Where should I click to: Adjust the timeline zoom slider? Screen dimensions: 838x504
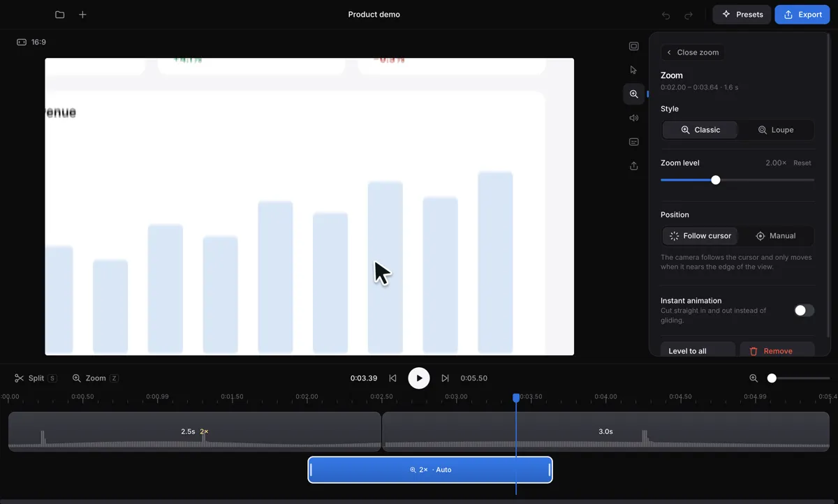tap(772, 378)
